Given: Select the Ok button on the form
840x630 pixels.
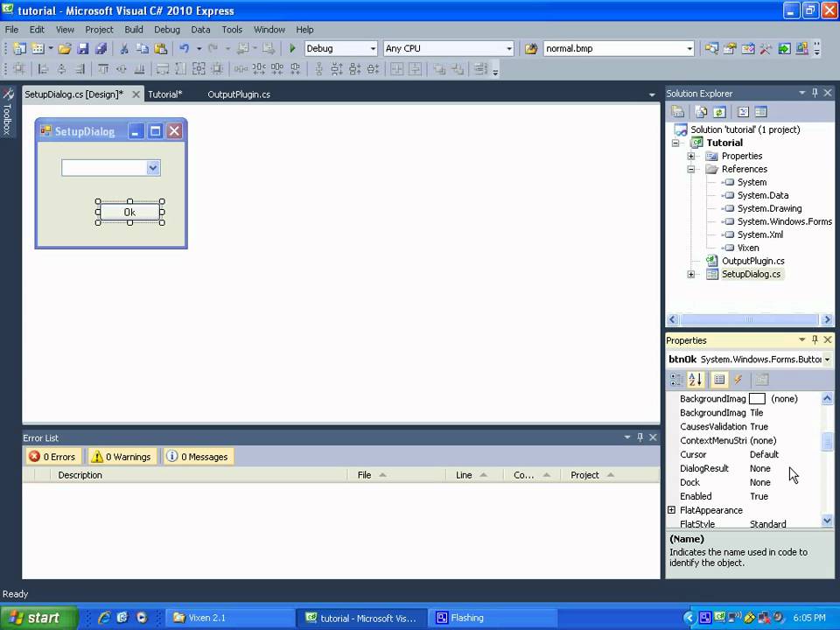Looking at the screenshot, I should click(129, 212).
